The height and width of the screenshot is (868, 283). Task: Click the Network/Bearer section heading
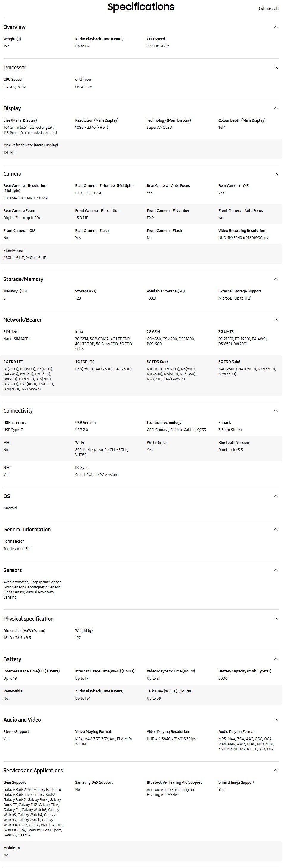click(23, 320)
